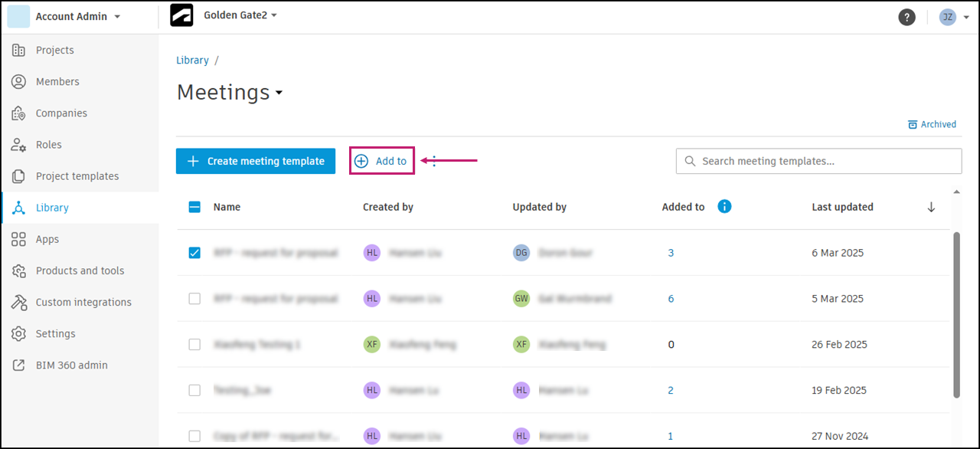Click the Autodesk logo icon
This screenshot has height=449, width=980.
(181, 16)
